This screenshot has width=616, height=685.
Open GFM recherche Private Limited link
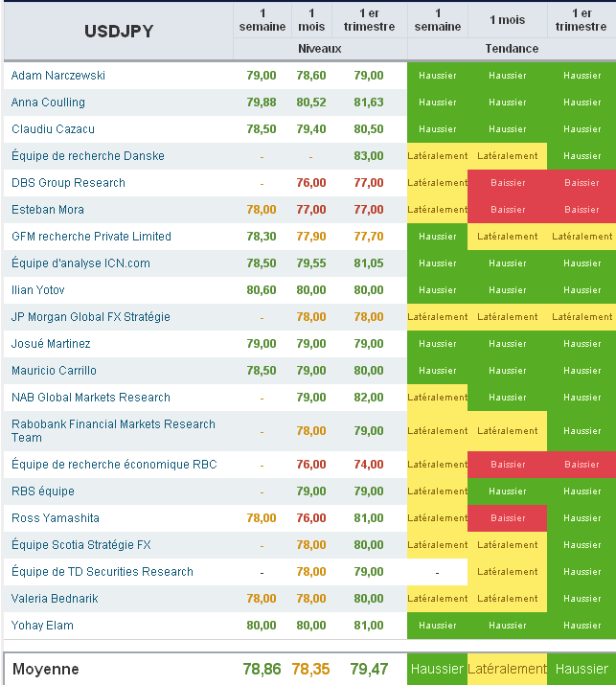(91, 237)
